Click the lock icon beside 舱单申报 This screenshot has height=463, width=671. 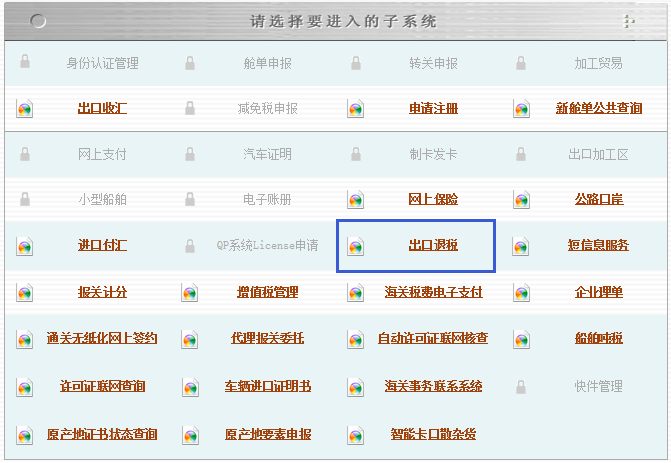click(x=190, y=63)
